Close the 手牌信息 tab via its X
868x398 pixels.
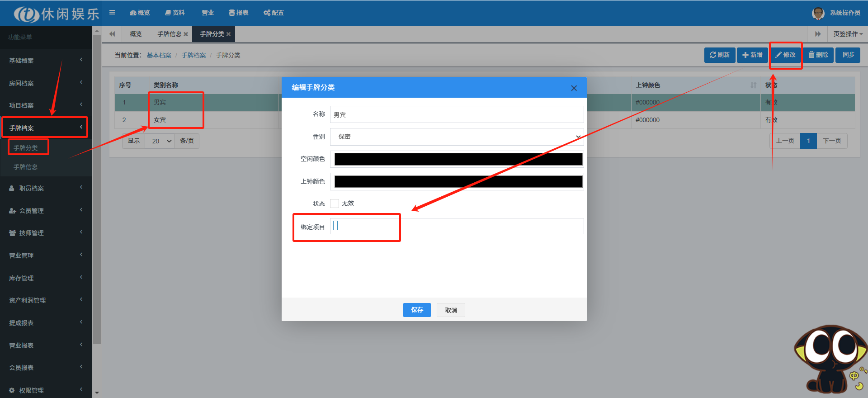(x=186, y=34)
